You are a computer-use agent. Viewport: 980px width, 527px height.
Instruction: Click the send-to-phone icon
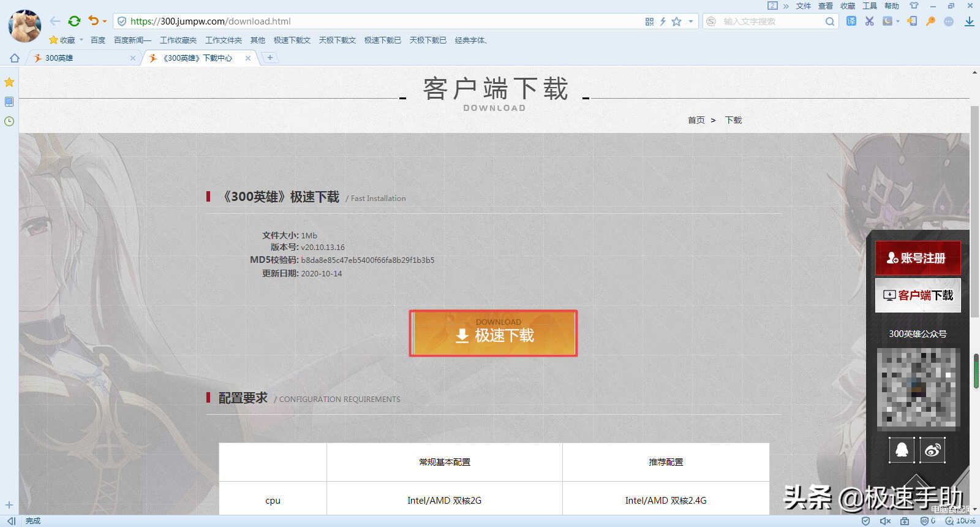pos(912,21)
